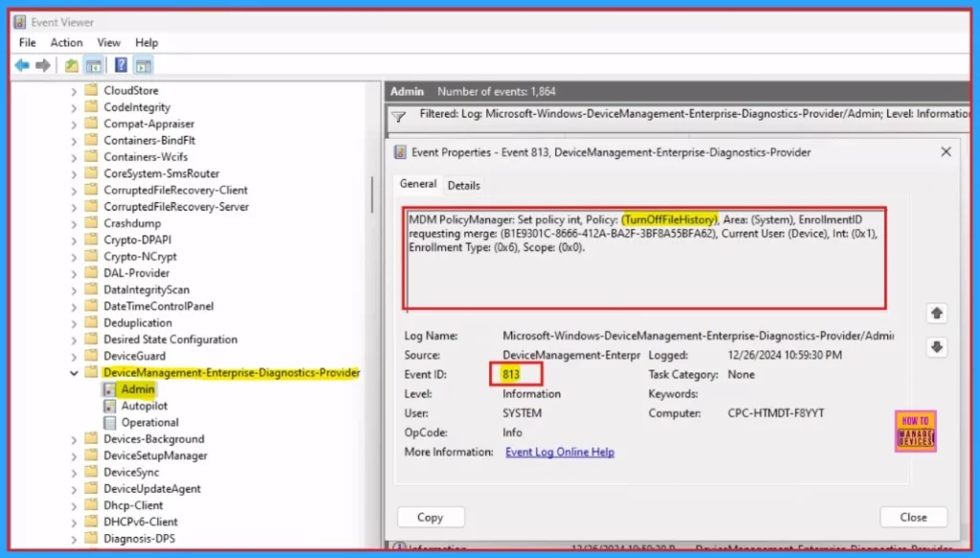Screen dimensions: 980x558
Task: Switch to the Details tab
Action: pos(464,186)
